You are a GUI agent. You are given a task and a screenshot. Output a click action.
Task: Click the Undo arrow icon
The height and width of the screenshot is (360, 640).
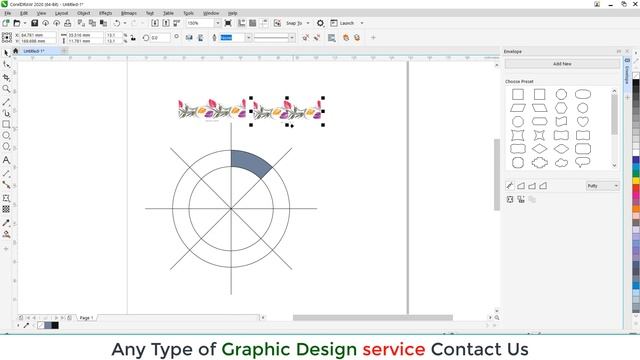pyautogui.click(x=117, y=23)
